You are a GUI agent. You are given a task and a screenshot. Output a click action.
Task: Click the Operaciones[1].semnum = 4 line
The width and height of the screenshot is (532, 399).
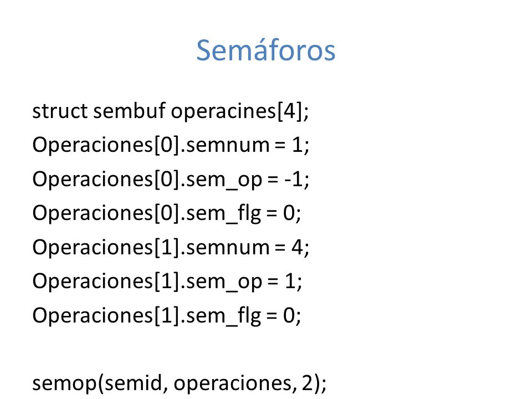(171, 247)
